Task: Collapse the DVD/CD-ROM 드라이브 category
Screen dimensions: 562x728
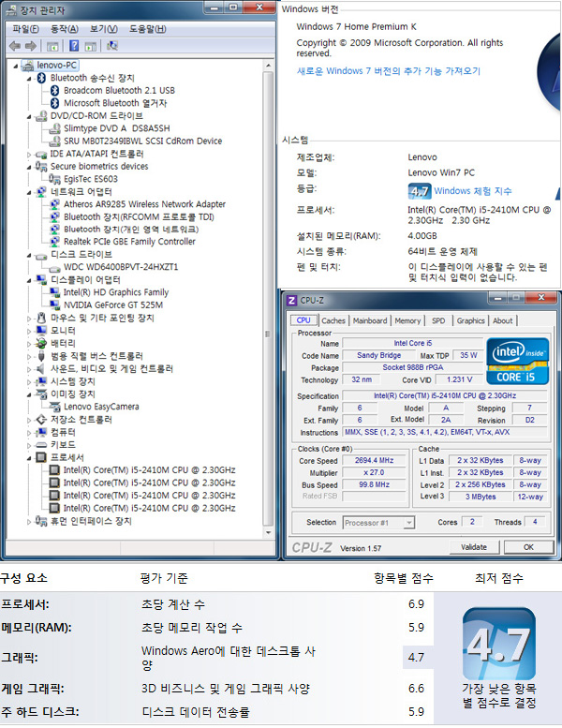Action: [29, 116]
